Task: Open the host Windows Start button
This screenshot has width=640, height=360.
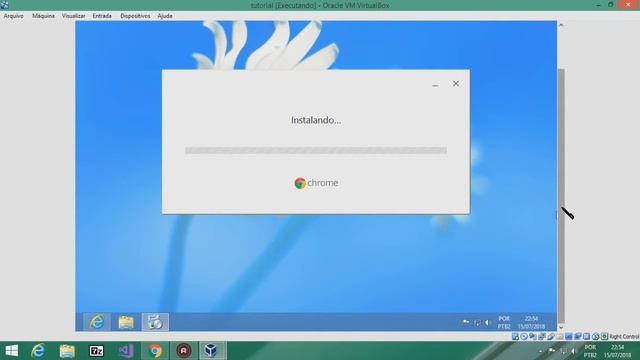Action: coord(11,351)
